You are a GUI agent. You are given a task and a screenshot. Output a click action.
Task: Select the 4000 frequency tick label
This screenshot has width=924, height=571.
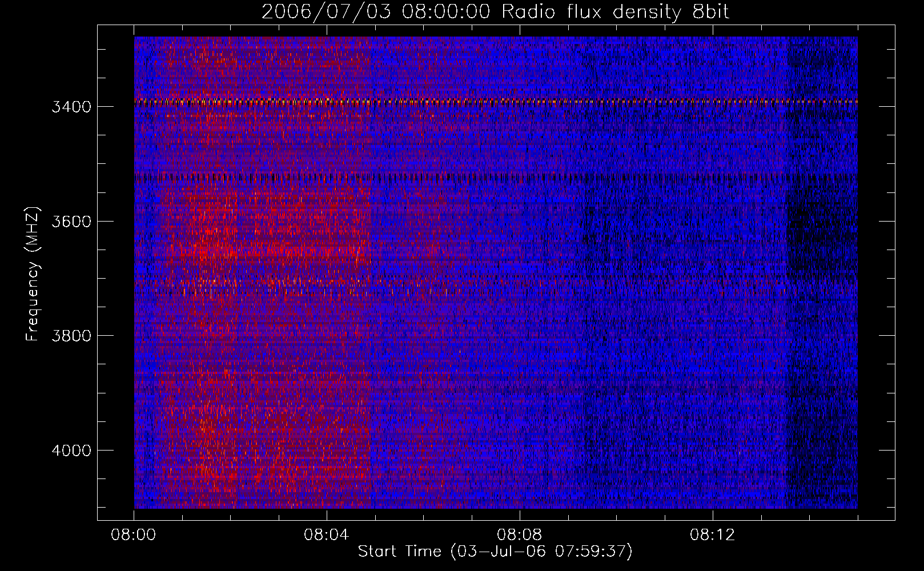coord(71,451)
